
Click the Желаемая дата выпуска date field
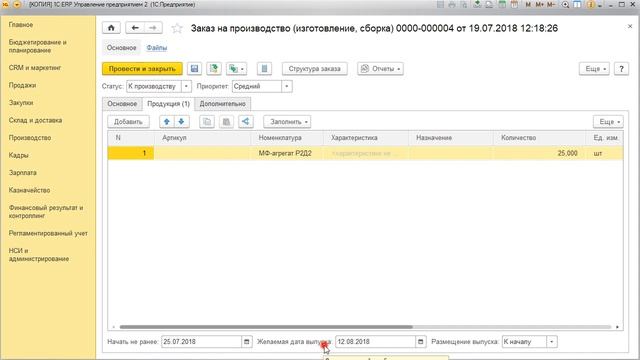pyautogui.click(x=375, y=342)
